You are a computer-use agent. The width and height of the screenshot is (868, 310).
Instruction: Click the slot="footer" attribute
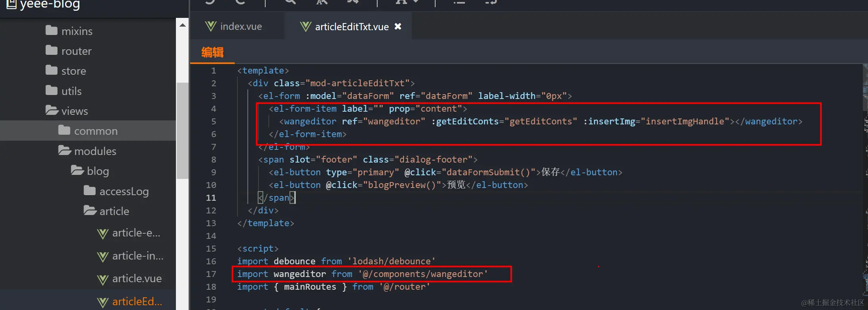(x=323, y=160)
